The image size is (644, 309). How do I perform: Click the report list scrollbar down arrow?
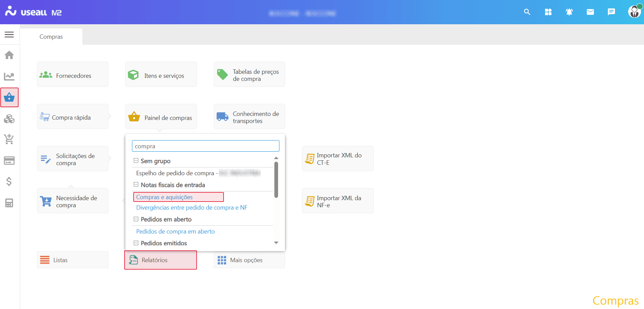[276, 243]
